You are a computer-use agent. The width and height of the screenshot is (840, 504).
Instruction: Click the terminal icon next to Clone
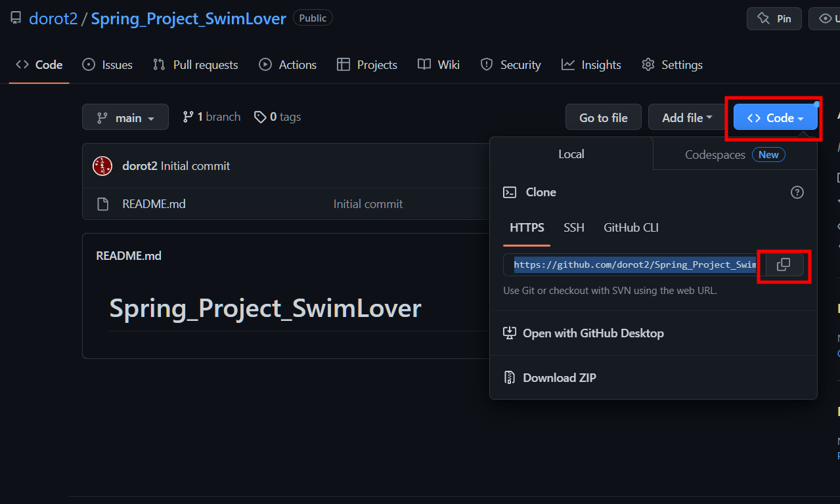tap(509, 192)
